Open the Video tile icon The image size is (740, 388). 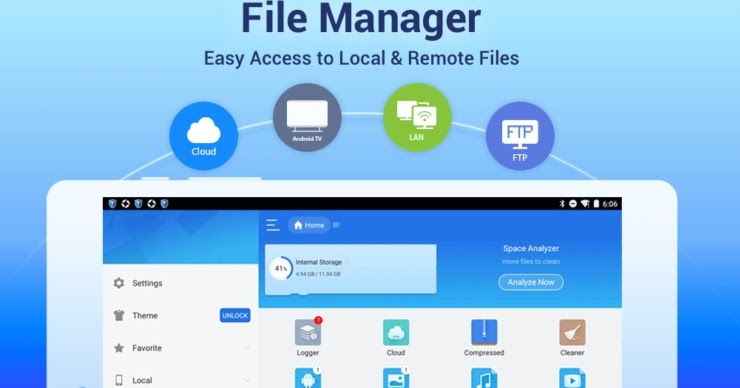pos(572,379)
